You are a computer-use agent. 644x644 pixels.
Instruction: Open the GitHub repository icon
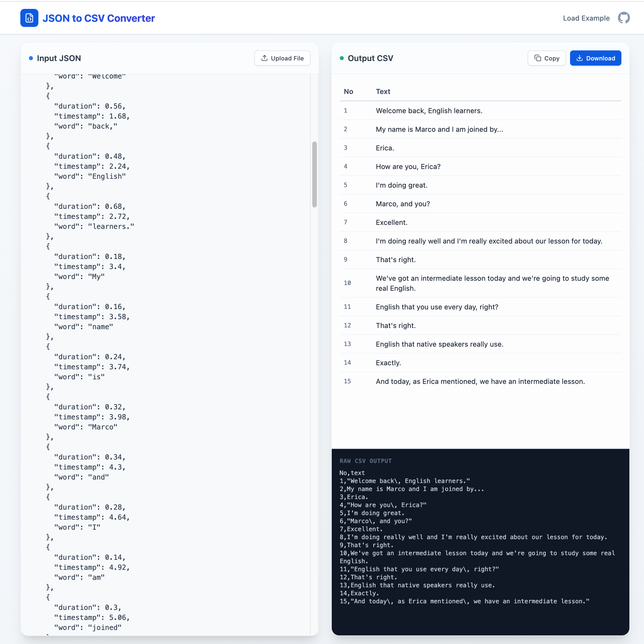(x=623, y=18)
